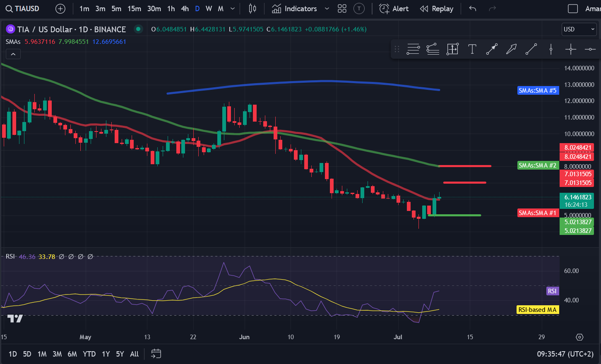
Task: Select the 1h timeframe
Action: pos(171,9)
